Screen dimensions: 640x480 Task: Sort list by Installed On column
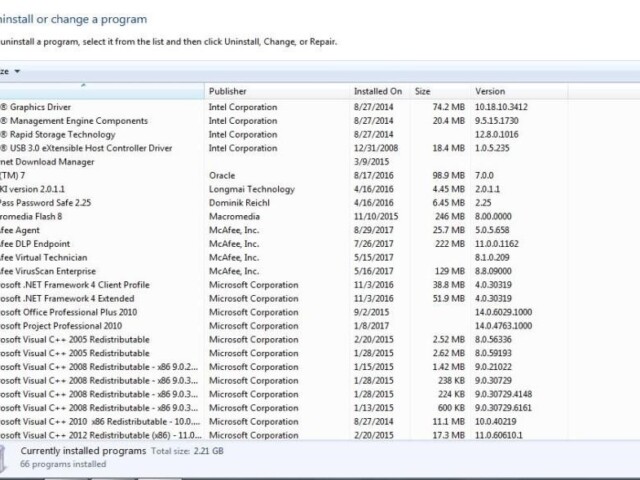(x=378, y=91)
